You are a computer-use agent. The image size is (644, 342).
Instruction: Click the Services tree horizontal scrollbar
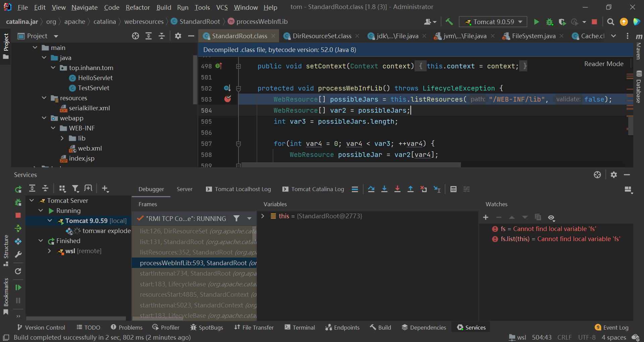tap(76, 318)
